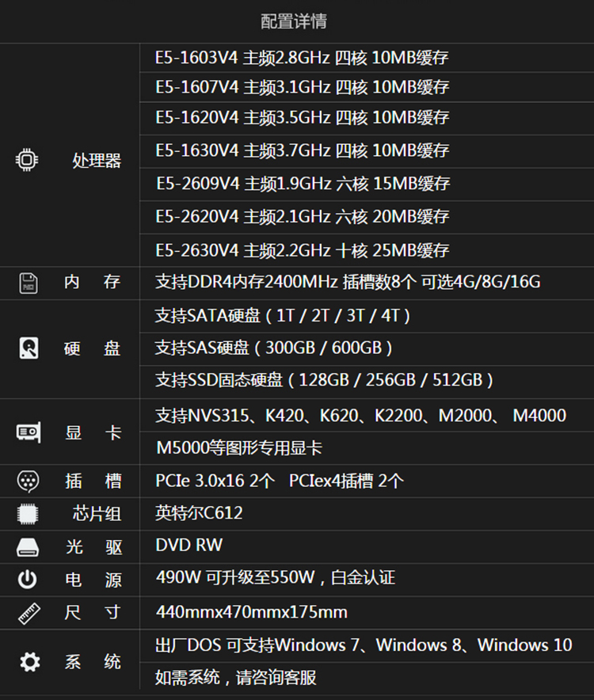
Task: Click the graphics card icon
Action: [28, 432]
